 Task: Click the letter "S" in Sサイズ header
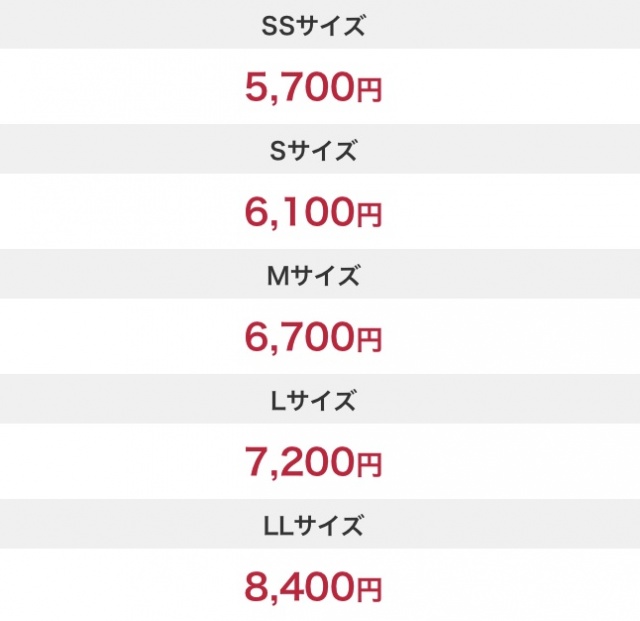coord(279,152)
